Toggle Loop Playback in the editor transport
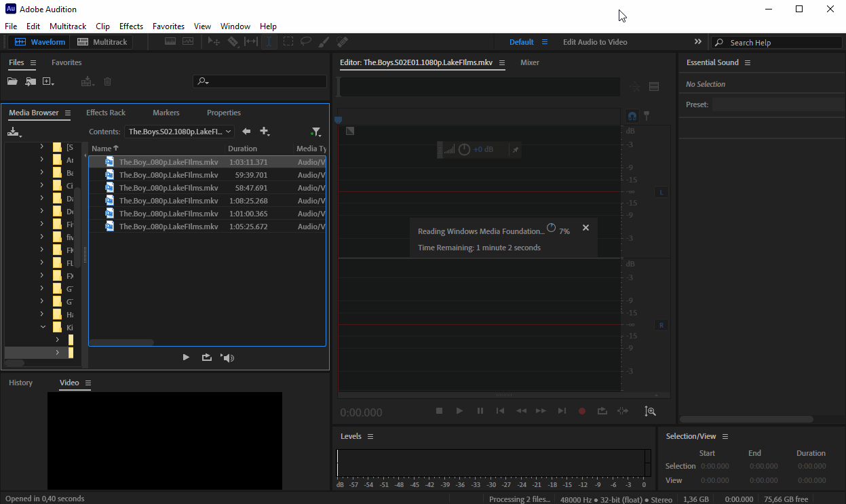 (x=602, y=411)
